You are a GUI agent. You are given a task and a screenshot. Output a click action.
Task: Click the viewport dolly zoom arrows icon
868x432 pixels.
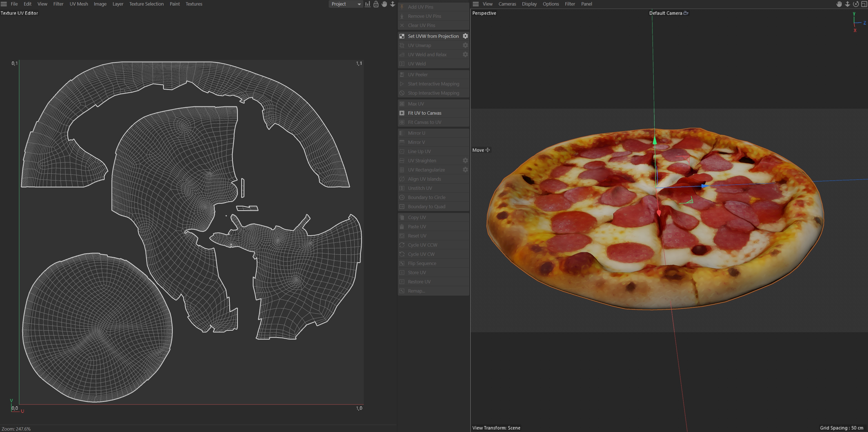(x=847, y=4)
